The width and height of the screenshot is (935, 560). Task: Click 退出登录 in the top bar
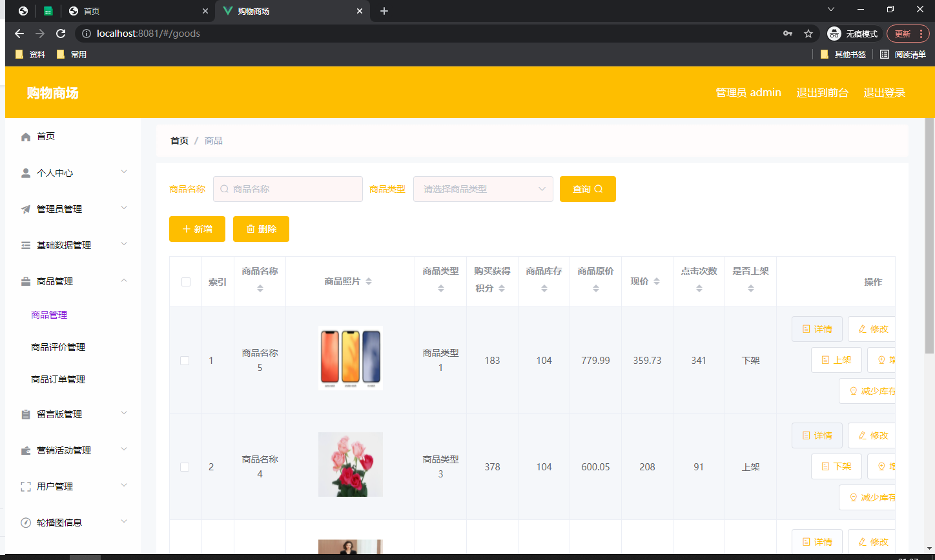pos(884,92)
